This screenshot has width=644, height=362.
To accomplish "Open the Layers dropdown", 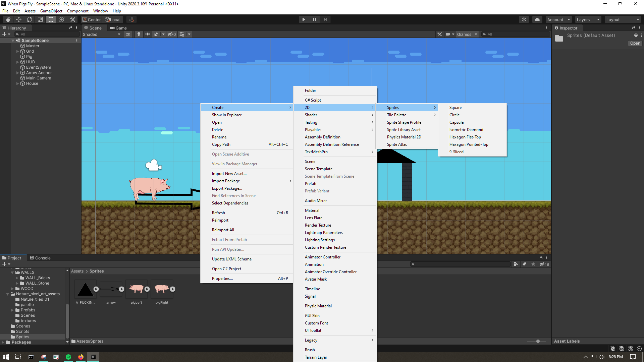I will (x=587, y=19).
